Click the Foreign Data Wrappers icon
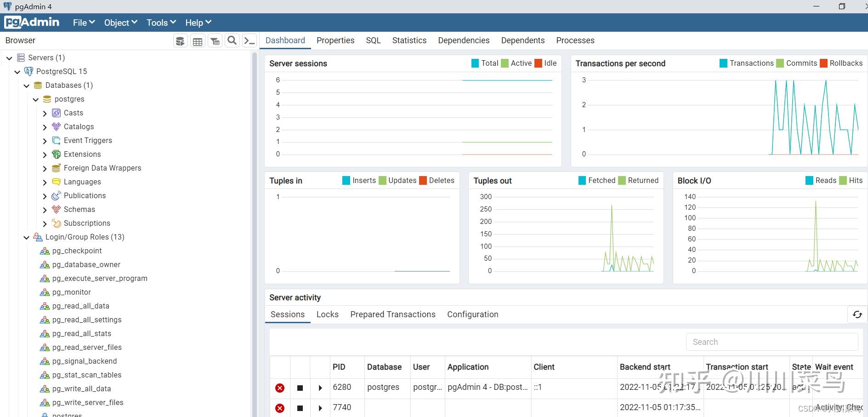The width and height of the screenshot is (868, 417). click(57, 168)
